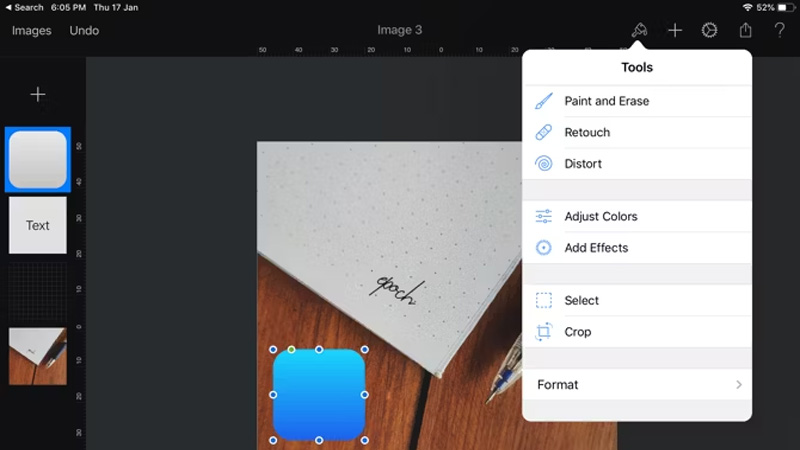
Task: Select the empty transparent layer thumbnail
Action: pos(38,291)
